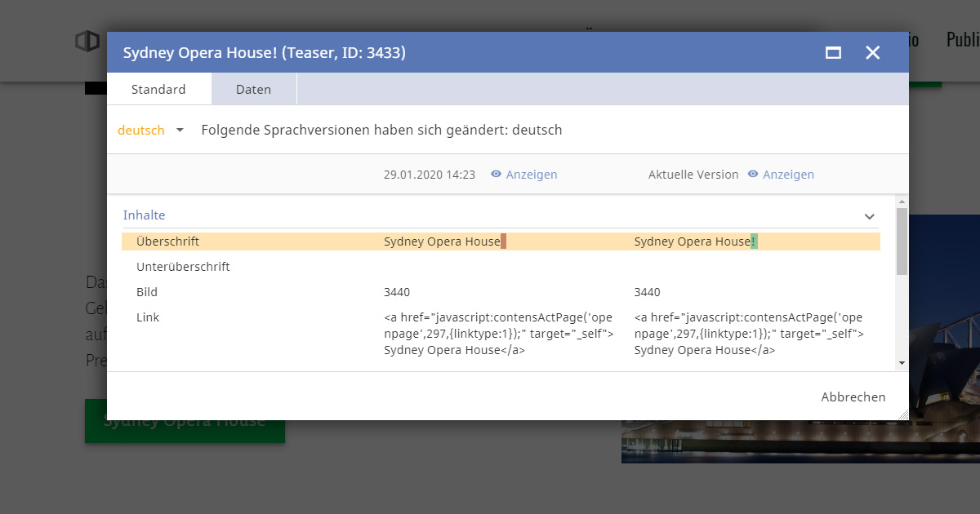980x514 pixels.
Task: Click the vertical scrollbar thumb
Action: [x=902, y=241]
